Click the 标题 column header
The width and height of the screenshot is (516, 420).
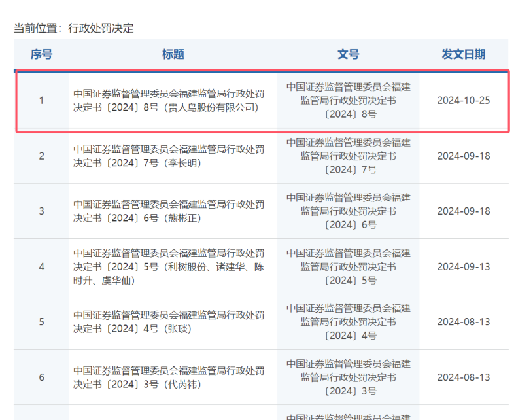[x=173, y=54]
